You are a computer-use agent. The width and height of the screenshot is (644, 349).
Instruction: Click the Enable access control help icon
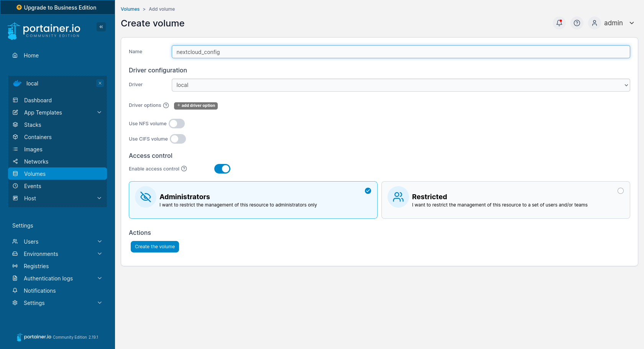184,169
